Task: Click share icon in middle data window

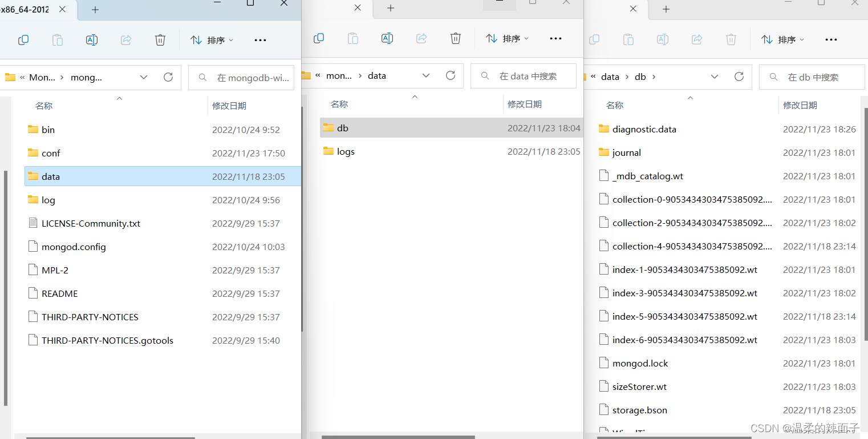Action: click(x=421, y=38)
